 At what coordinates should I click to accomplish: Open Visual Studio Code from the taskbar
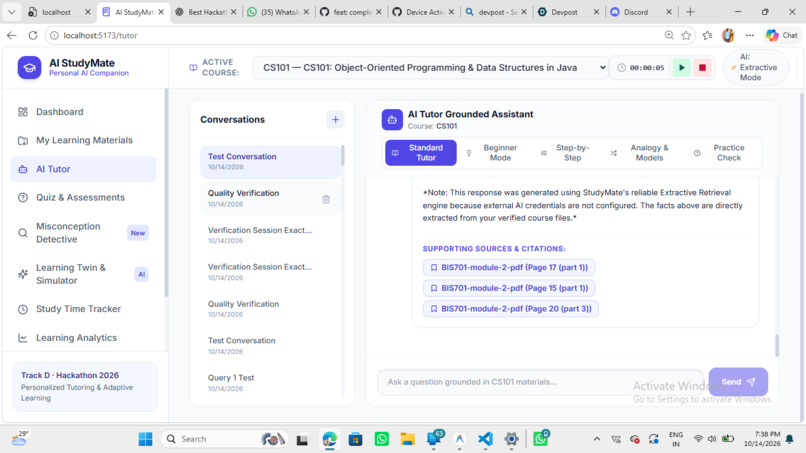click(485, 439)
